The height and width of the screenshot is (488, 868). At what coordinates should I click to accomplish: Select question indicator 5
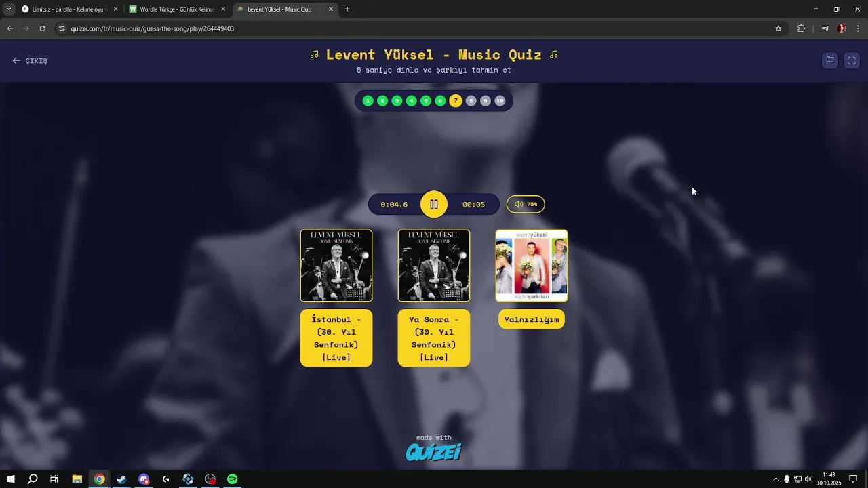(426, 101)
